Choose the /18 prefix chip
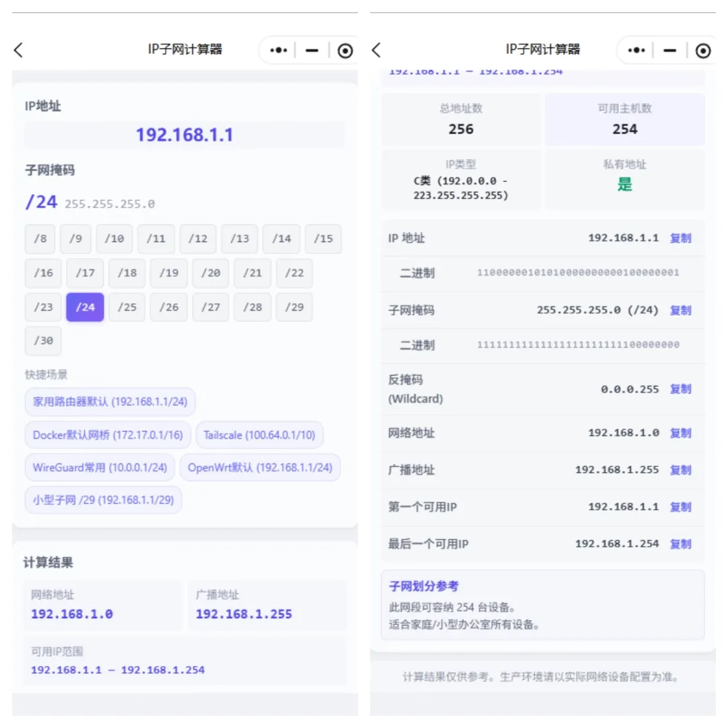 pyautogui.click(x=127, y=273)
